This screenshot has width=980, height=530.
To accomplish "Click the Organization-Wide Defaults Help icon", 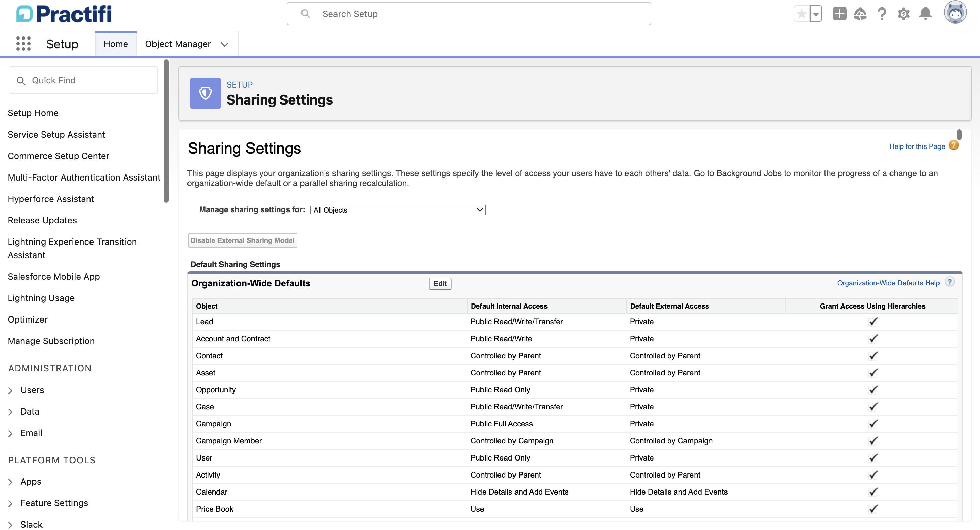I will pos(950,282).
